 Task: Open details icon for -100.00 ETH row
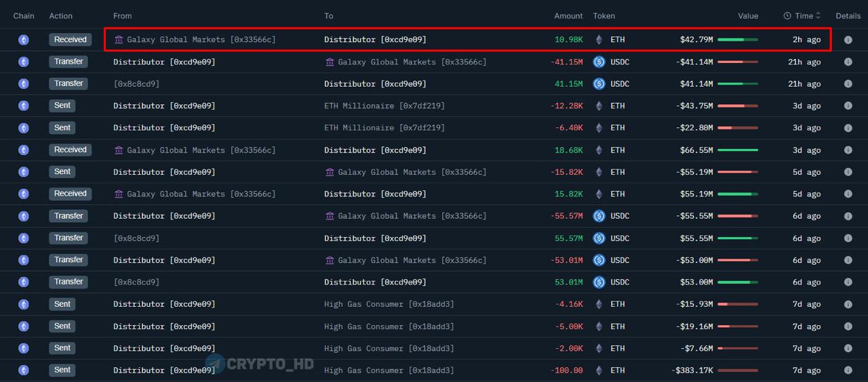click(x=848, y=370)
